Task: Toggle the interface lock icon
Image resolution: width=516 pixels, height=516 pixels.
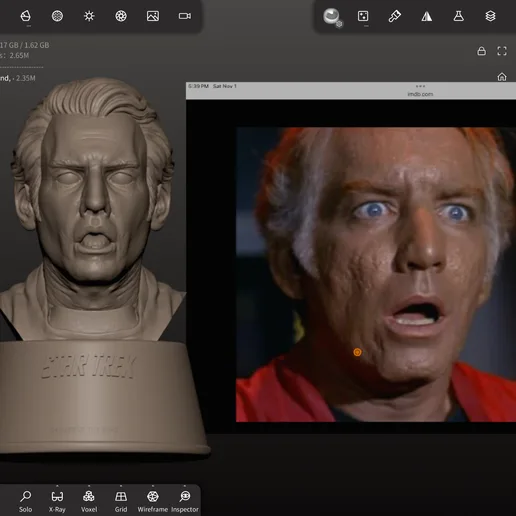Action: click(x=481, y=51)
